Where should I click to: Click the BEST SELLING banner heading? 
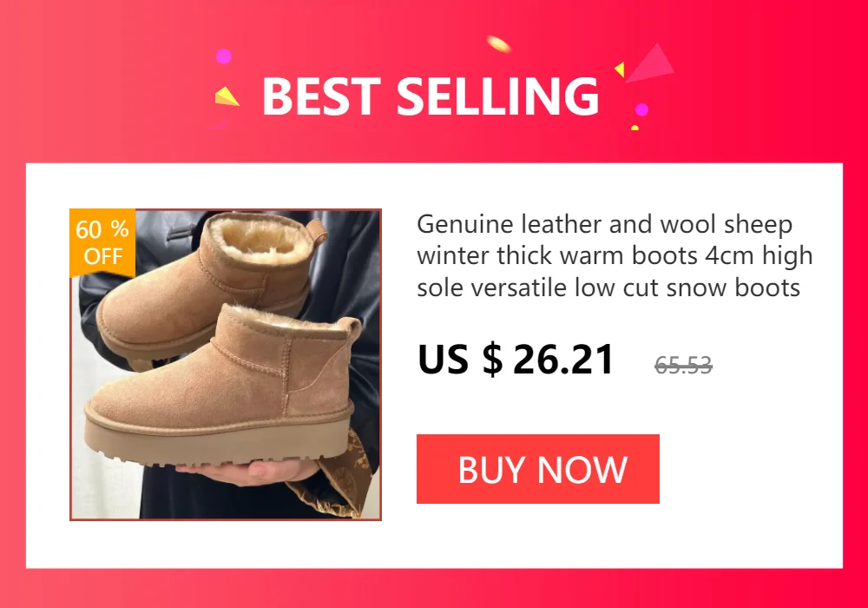(x=431, y=96)
